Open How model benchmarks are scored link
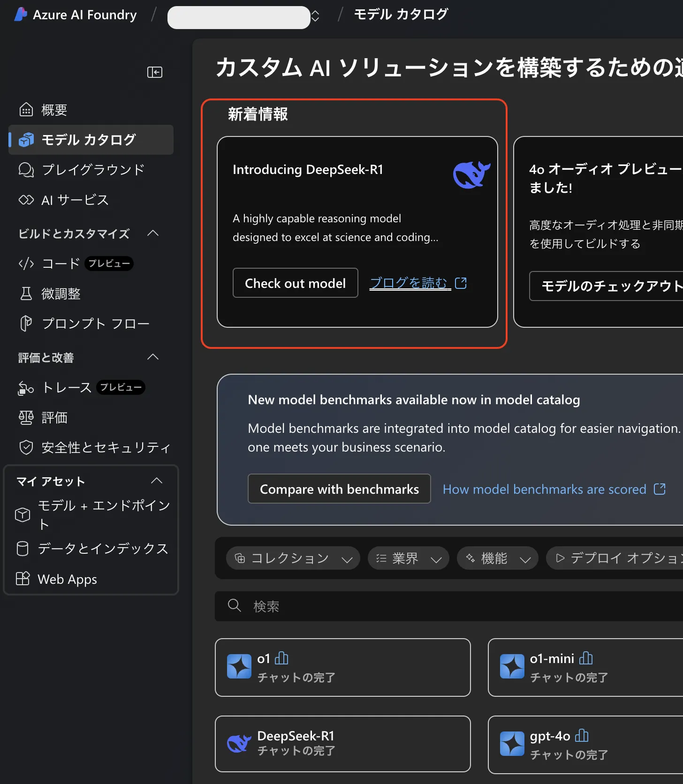Screen dimensions: 683x784 pyautogui.click(x=545, y=489)
